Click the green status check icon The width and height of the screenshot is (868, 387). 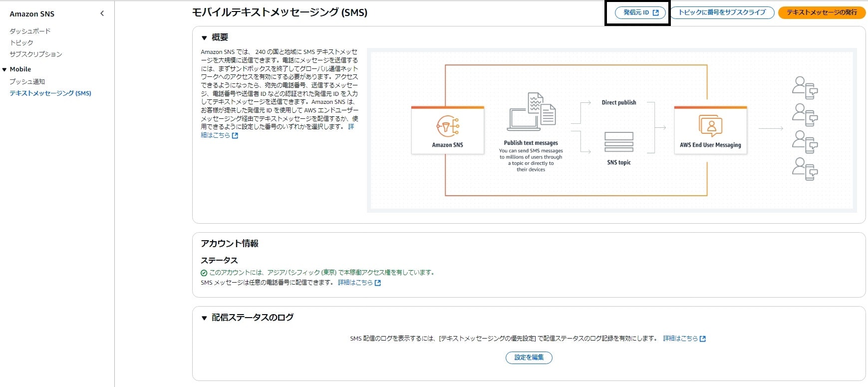coord(204,273)
